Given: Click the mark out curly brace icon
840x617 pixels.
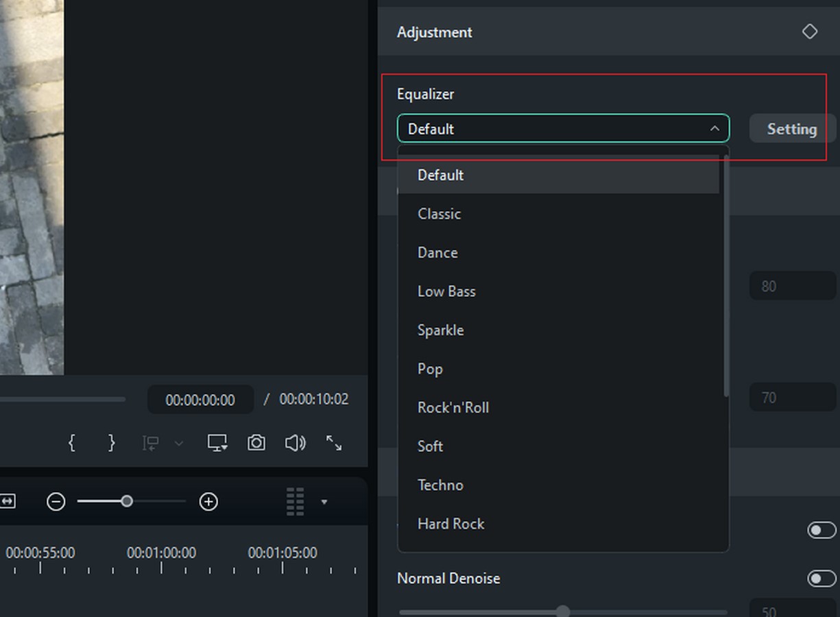Looking at the screenshot, I should [x=111, y=443].
